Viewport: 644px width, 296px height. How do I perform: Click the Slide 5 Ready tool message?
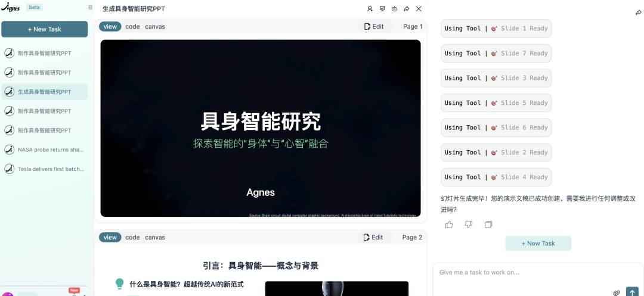496,103
